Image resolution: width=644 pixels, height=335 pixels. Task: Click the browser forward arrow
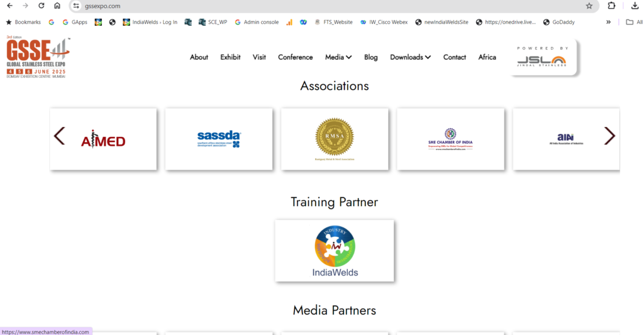25,6
